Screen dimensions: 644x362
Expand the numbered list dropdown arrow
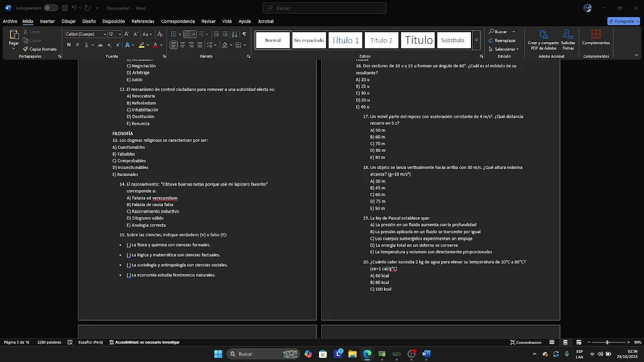pos(194,34)
